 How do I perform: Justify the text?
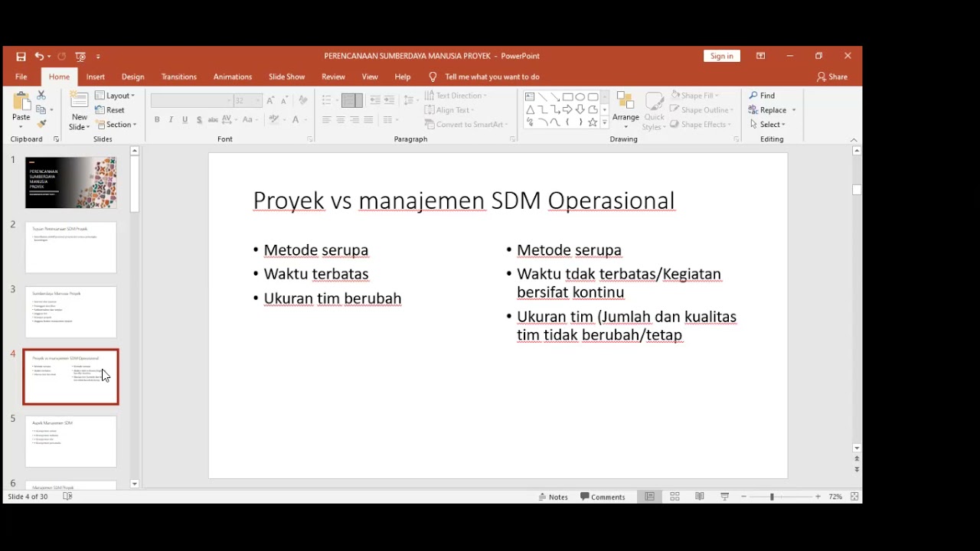tap(368, 119)
